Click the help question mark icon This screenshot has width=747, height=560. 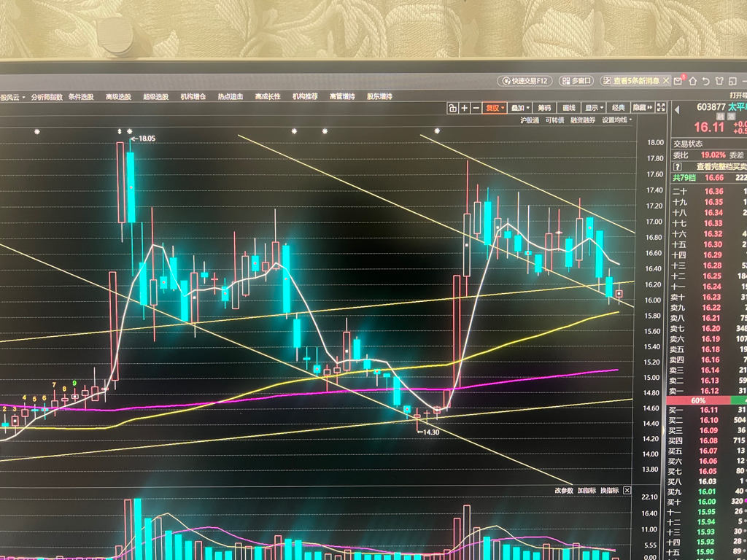pos(678,167)
